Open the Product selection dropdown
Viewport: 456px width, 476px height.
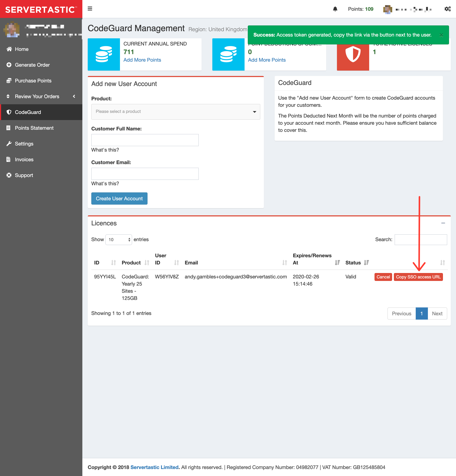tap(176, 112)
